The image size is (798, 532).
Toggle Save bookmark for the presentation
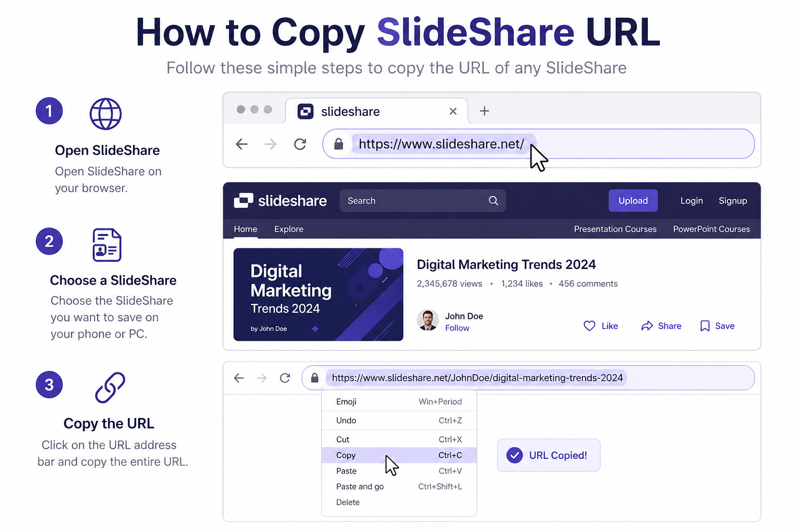[705, 326]
